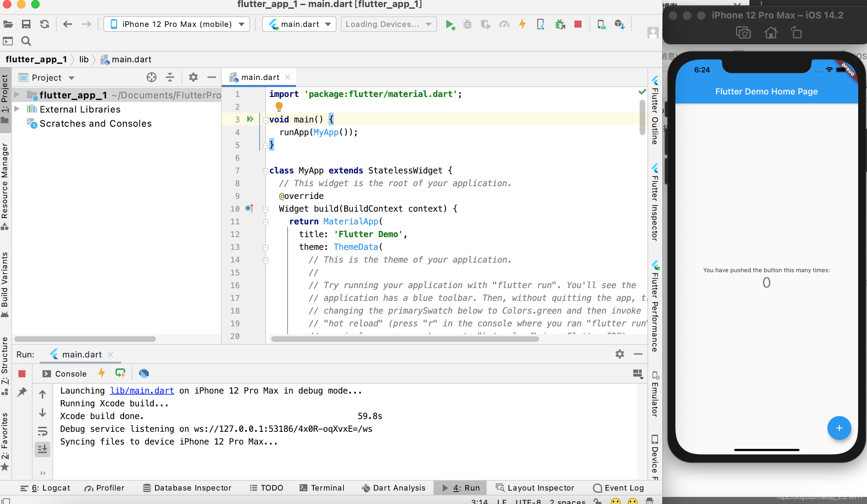The image size is (867, 504).
Task: Navigate Forward with right arrow icon
Action: pyautogui.click(x=86, y=24)
